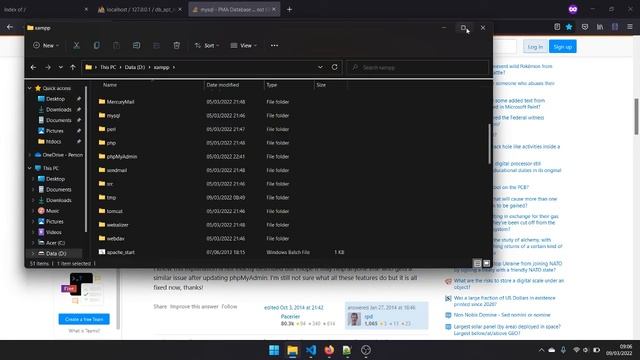Expand Acer (C:) drive node
Image resolution: width=640 pixels, height=360 pixels.
click(33, 242)
